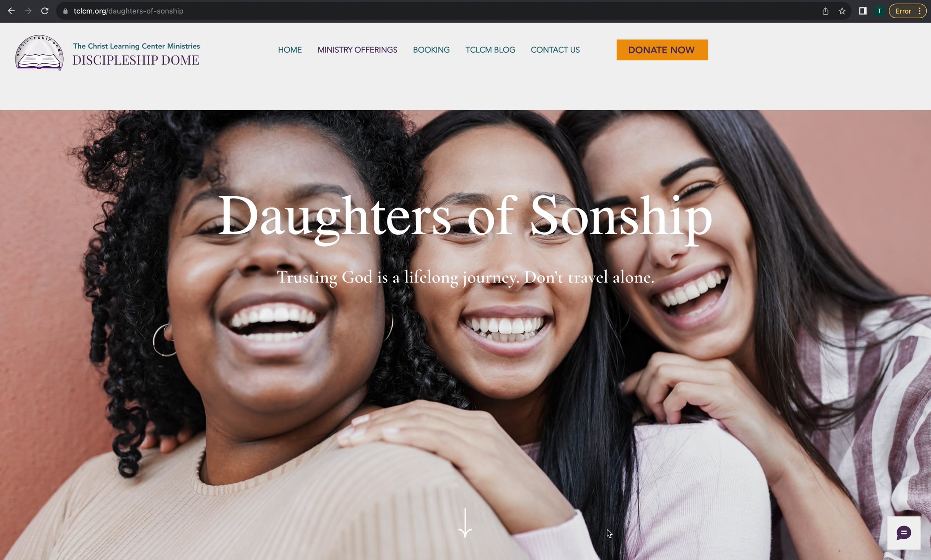Click the lock icon in address bar
The height and width of the screenshot is (560, 931).
coord(65,11)
